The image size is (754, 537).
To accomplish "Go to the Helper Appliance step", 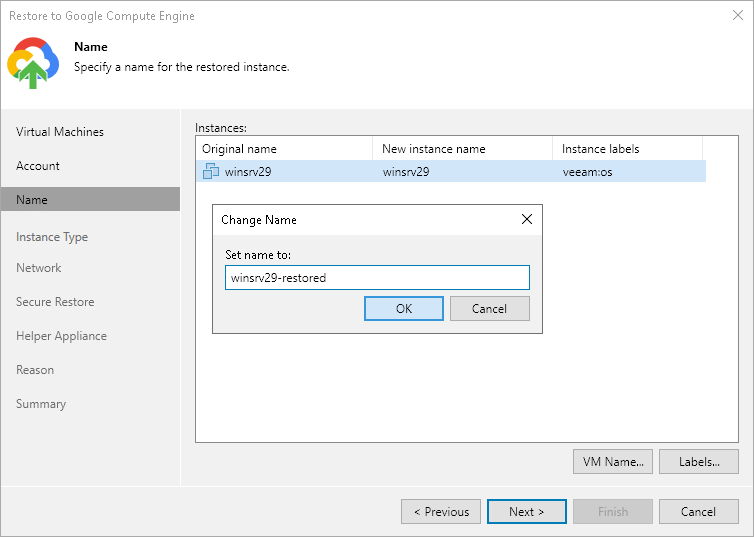I will [x=61, y=336].
